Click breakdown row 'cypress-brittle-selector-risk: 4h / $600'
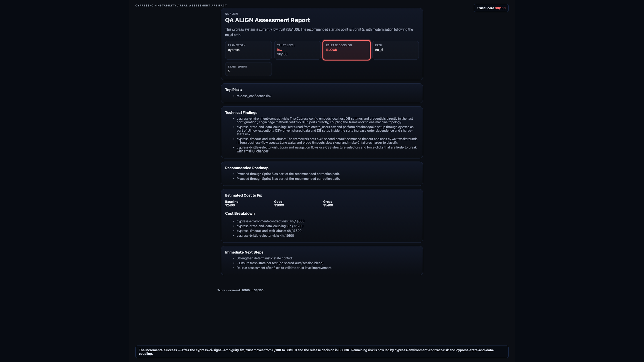This screenshot has height=362, width=644. pos(265,236)
